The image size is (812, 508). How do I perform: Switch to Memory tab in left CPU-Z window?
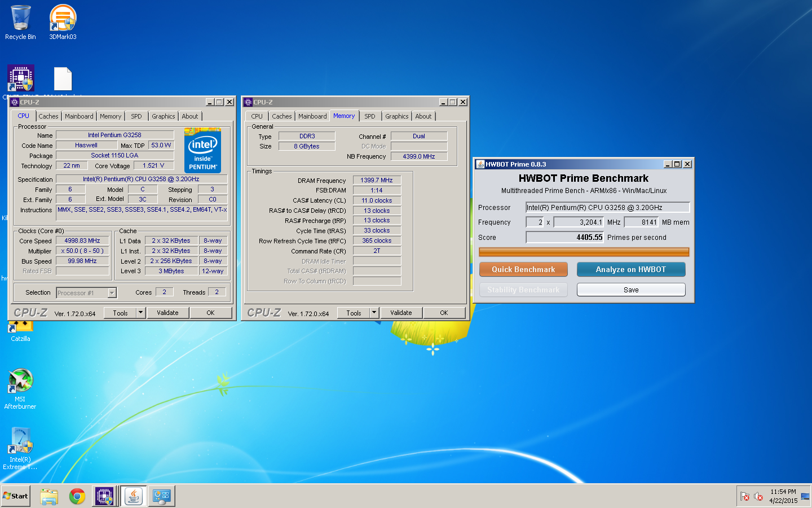[x=111, y=116]
